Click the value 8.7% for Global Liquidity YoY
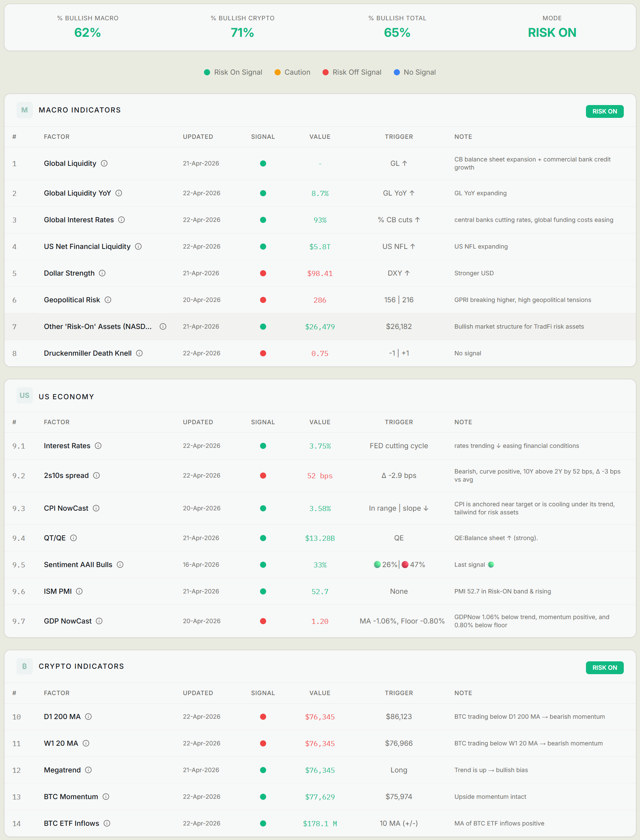Viewport: 640px width, 840px height. click(x=320, y=194)
